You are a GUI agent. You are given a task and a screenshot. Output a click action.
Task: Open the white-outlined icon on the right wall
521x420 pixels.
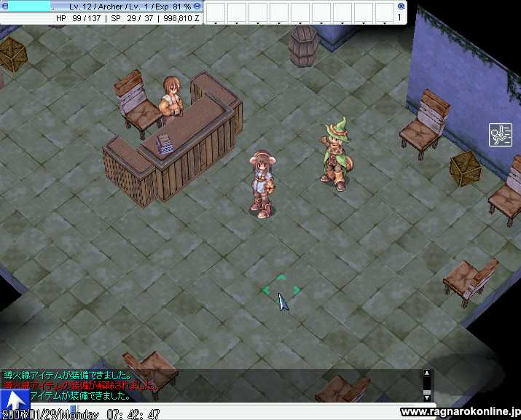pos(501,135)
